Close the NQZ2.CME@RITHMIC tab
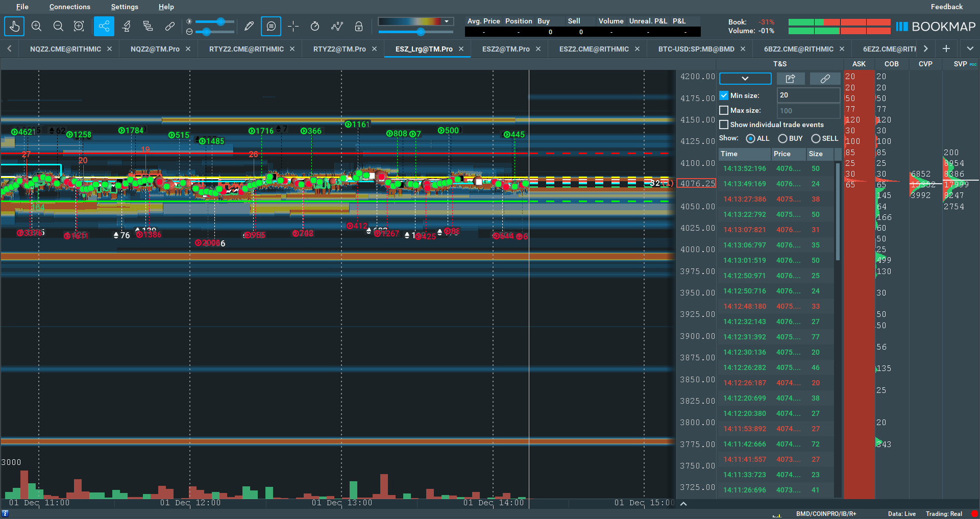 tap(110, 49)
